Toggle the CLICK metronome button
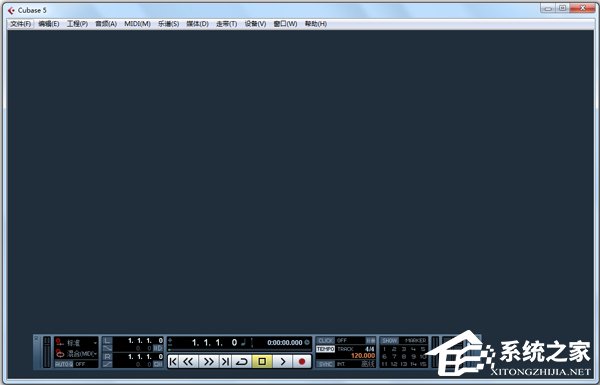Image resolution: width=600 pixels, height=385 pixels. tap(326, 340)
